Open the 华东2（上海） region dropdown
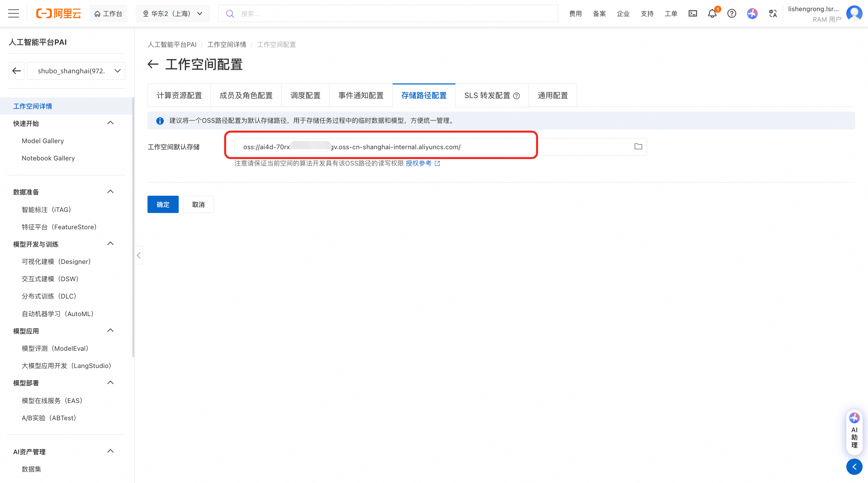 click(173, 14)
